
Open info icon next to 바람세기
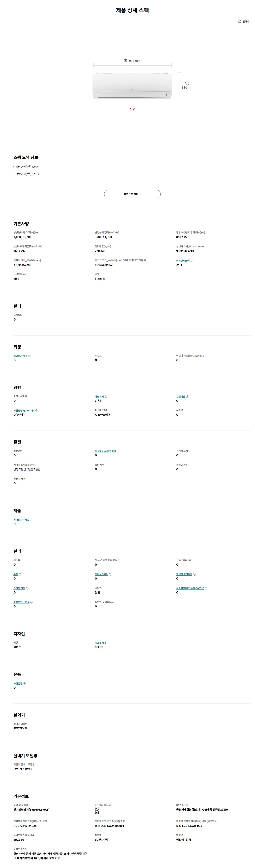pos(106,397)
